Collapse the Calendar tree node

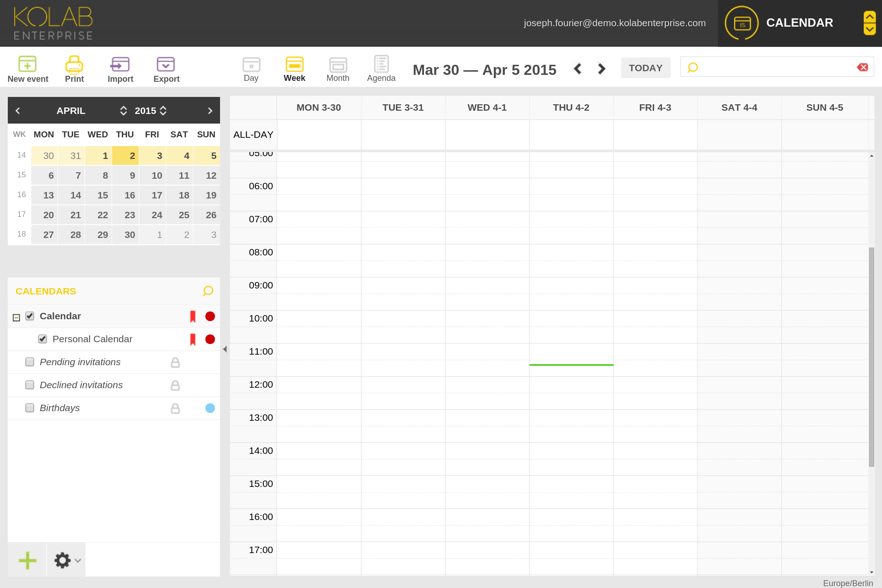17,317
